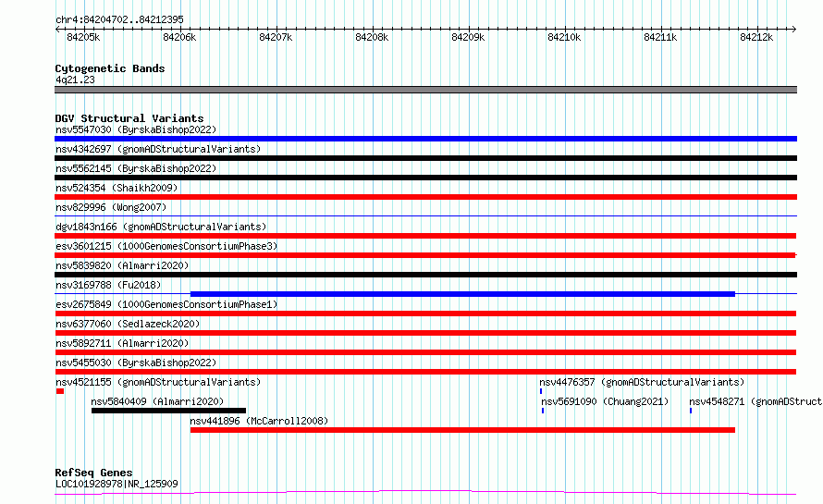Open the nsv4548271 variant label
823x504 pixels.
(755, 401)
